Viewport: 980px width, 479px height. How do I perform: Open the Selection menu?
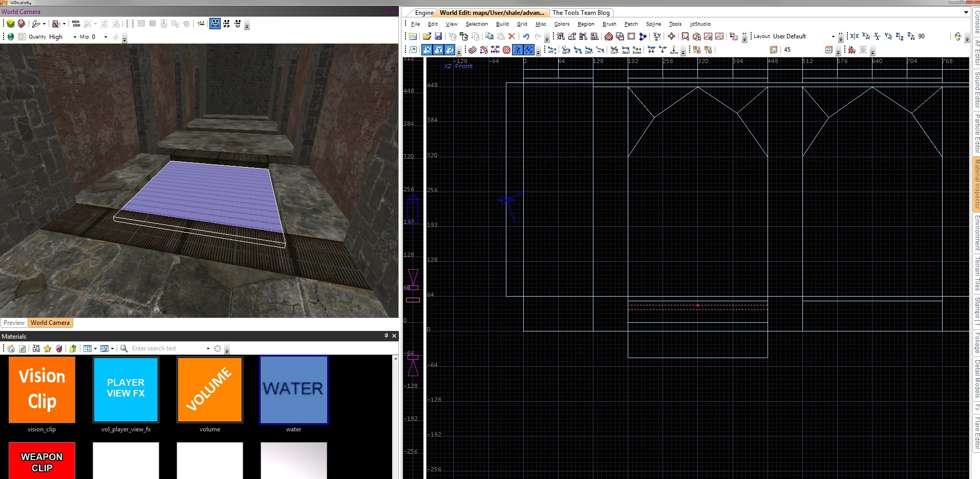[477, 24]
